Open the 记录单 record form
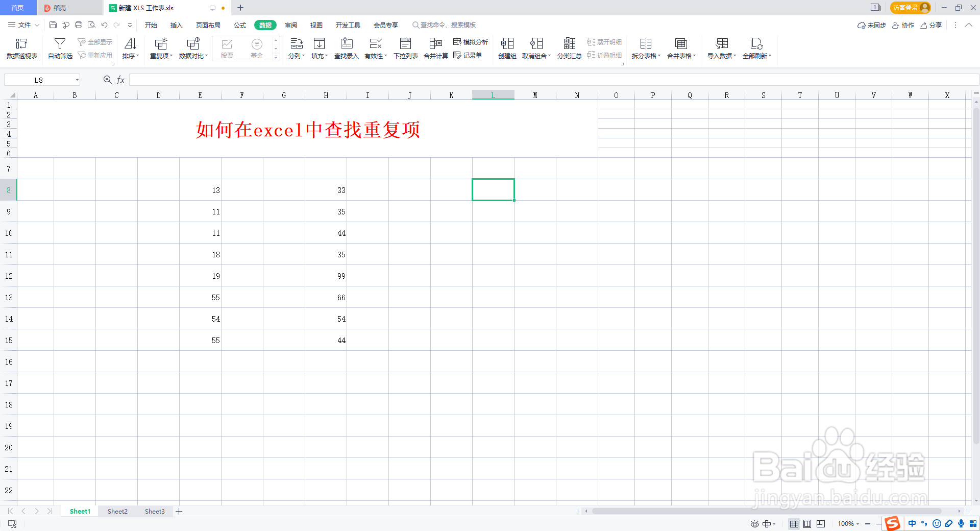980x531 pixels. click(468, 55)
